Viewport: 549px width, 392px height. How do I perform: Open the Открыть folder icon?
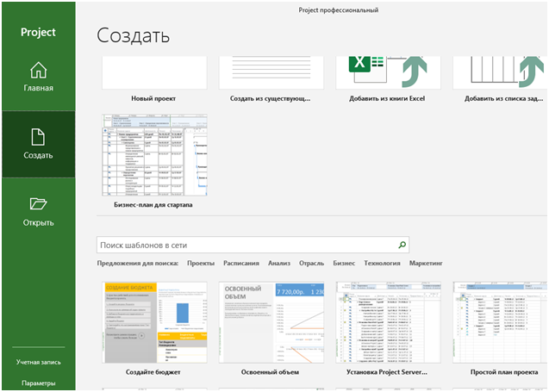click(x=38, y=203)
